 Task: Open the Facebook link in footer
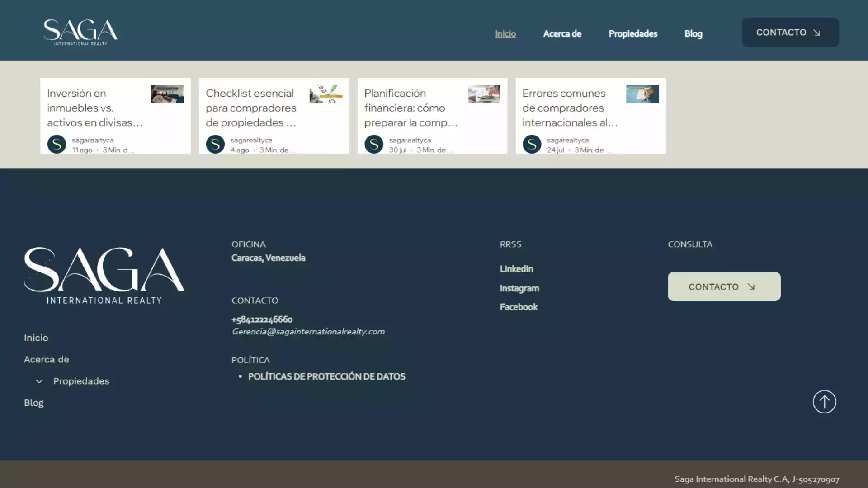519,307
